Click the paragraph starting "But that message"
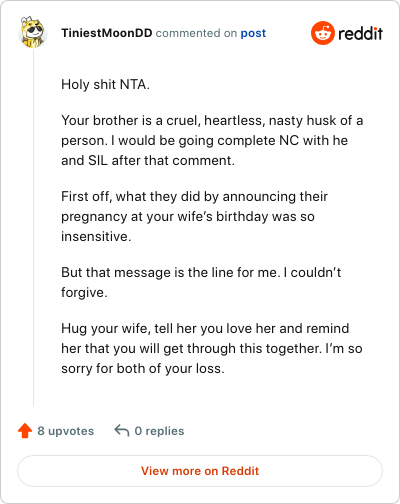The width and height of the screenshot is (400, 504). (201, 282)
